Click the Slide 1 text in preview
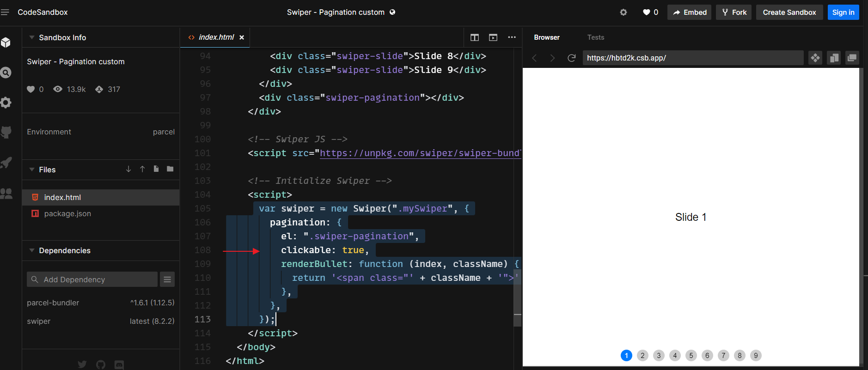 (691, 217)
